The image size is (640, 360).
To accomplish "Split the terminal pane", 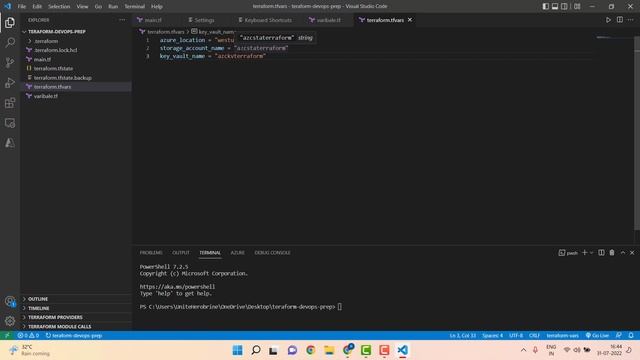I will pyautogui.click(x=601, y=253).
